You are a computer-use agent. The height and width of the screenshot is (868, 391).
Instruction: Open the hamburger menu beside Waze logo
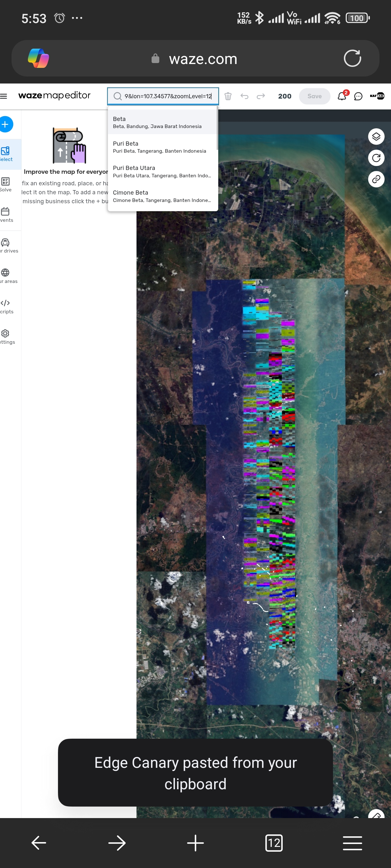click(4, 96)
